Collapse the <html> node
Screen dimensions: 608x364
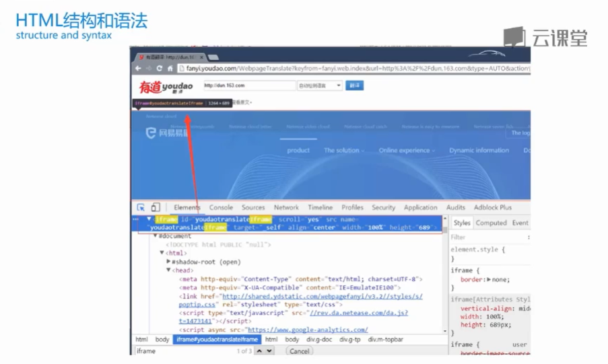(x=162, y=253)
